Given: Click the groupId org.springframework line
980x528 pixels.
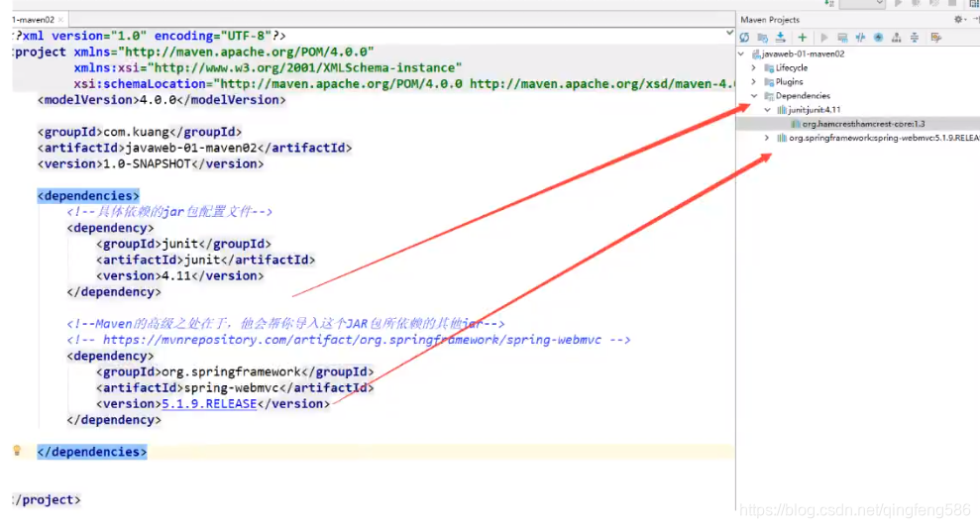Looking at the screenshot, I should pos(235,371).
